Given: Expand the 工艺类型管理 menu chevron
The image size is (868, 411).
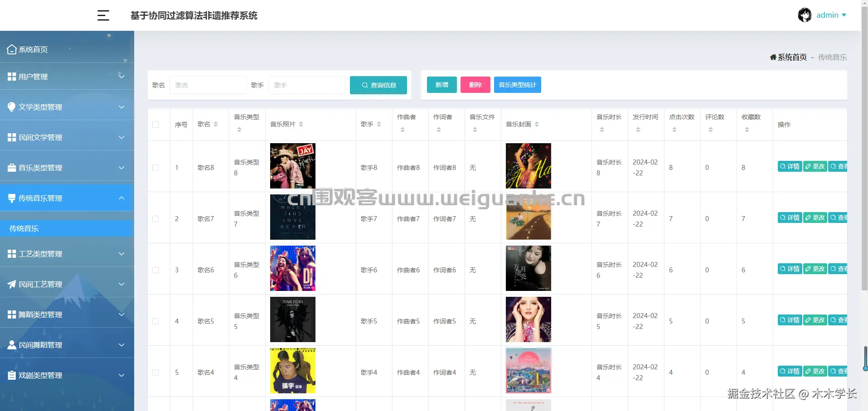Looking at the screenshot, I should 121,254.
